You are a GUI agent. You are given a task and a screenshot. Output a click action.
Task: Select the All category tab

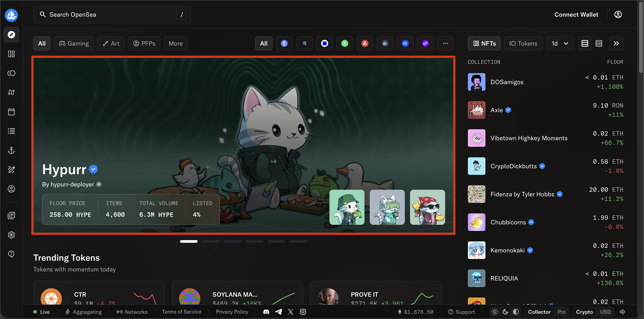coord(42,44)
